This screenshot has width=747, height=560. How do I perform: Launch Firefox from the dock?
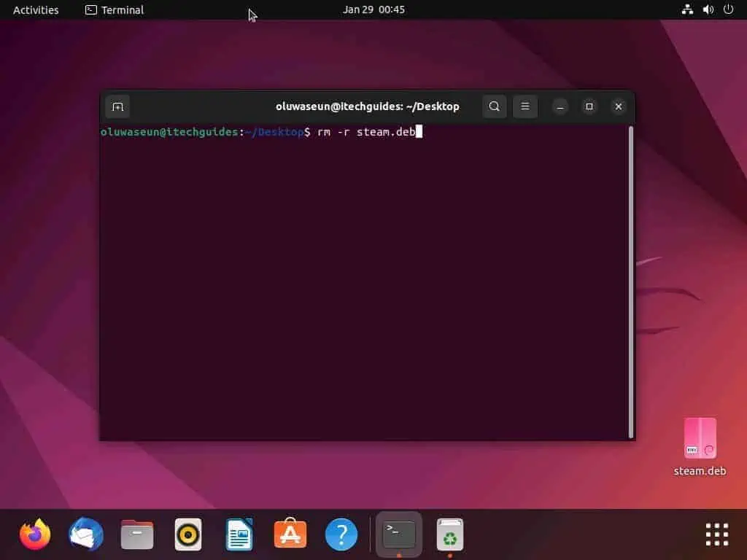35,535
